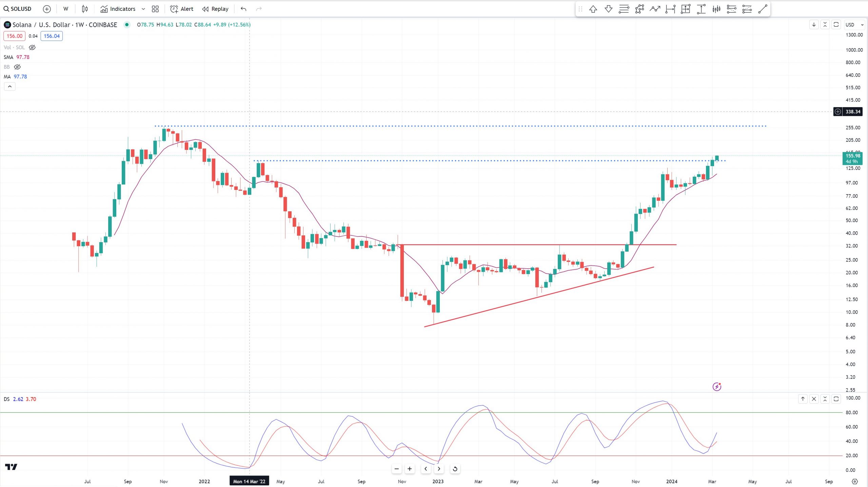Start bar Replay mode
This screenshot has width=868, height=487.
pos(215,9)
